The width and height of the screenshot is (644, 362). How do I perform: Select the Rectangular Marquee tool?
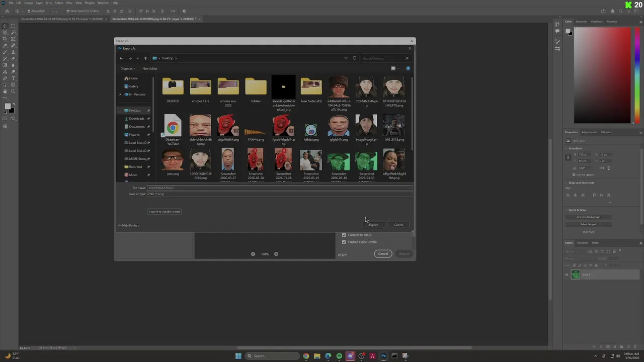coord(13,26)
